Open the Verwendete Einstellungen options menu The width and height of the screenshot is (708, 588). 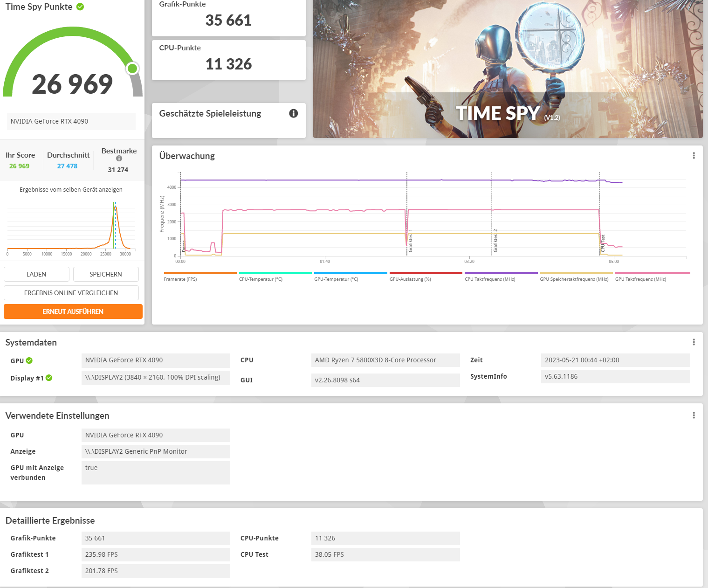(694, 415)
